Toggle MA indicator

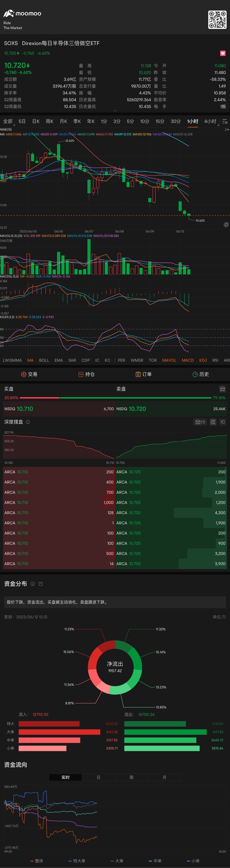(30, 360)
